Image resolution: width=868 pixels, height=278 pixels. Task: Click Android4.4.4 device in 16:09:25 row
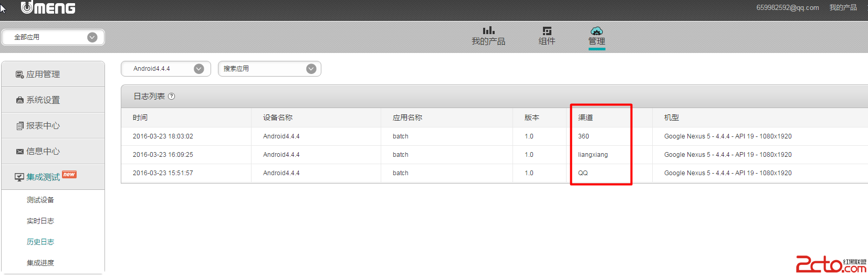pos(281,155)
